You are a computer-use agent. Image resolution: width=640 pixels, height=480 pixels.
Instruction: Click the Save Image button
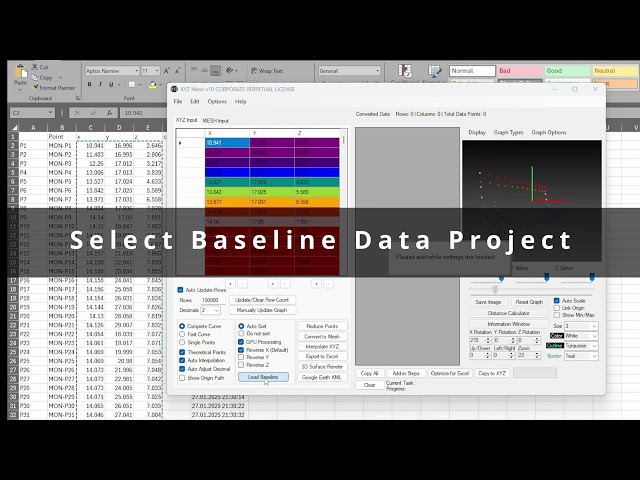click(488, 302)
